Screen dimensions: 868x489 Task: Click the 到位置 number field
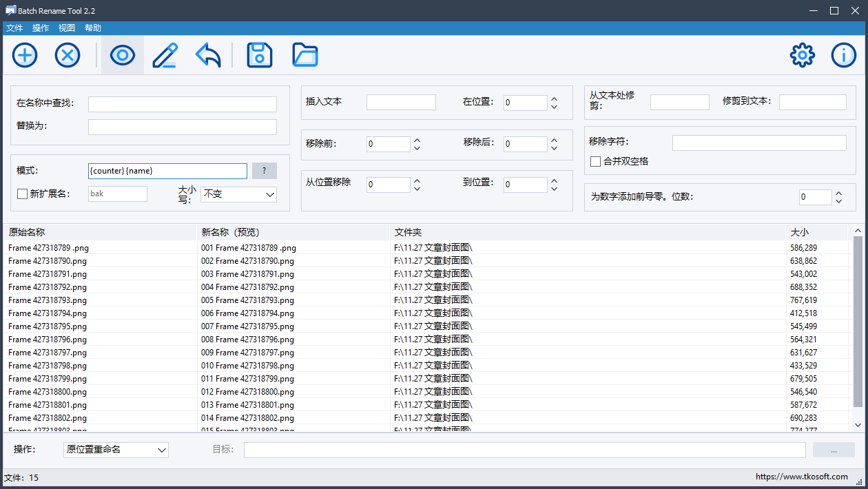525,185
